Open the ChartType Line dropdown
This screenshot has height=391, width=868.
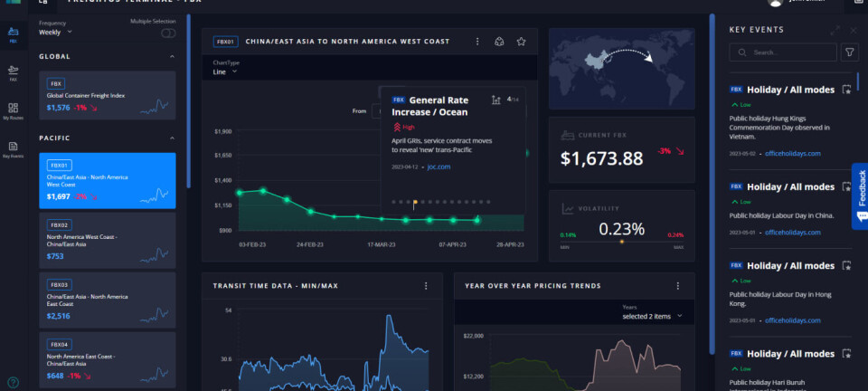(225, 72)
